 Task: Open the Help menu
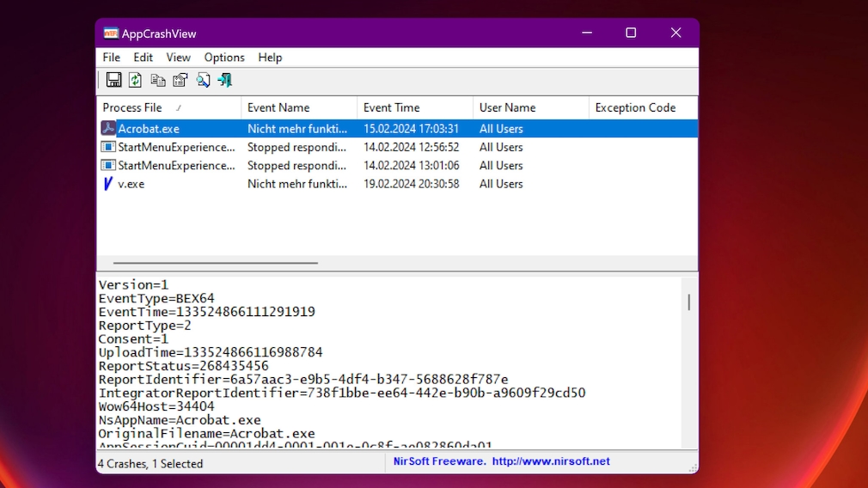coord(270,58)
